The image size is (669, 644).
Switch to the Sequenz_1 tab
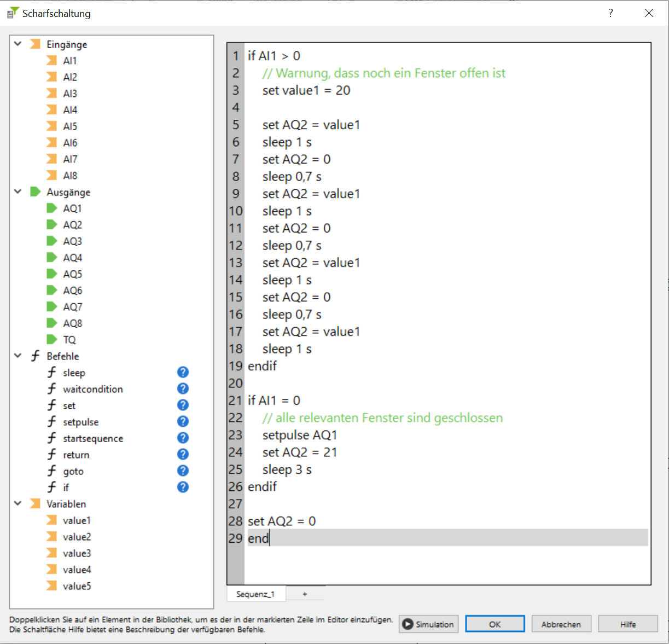pos(255,594)
